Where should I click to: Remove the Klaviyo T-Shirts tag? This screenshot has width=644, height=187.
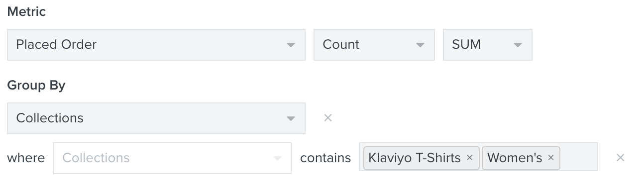[469, 158]
